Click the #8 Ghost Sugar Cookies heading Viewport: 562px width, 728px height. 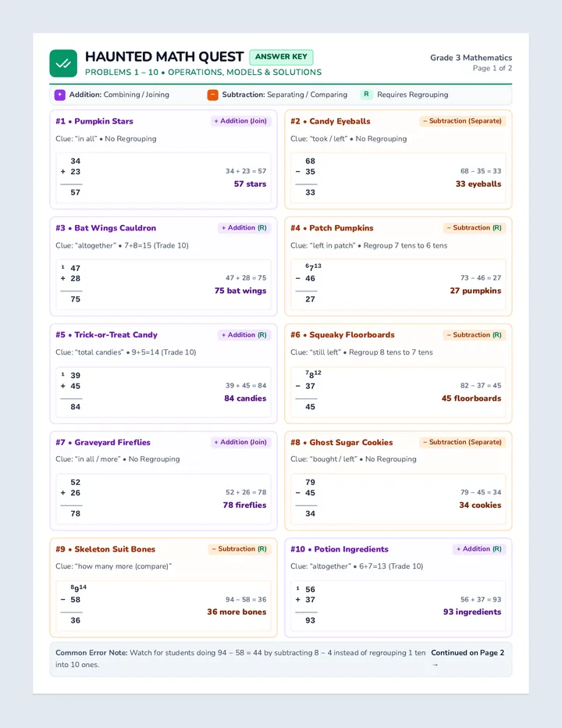coord(342,442)
